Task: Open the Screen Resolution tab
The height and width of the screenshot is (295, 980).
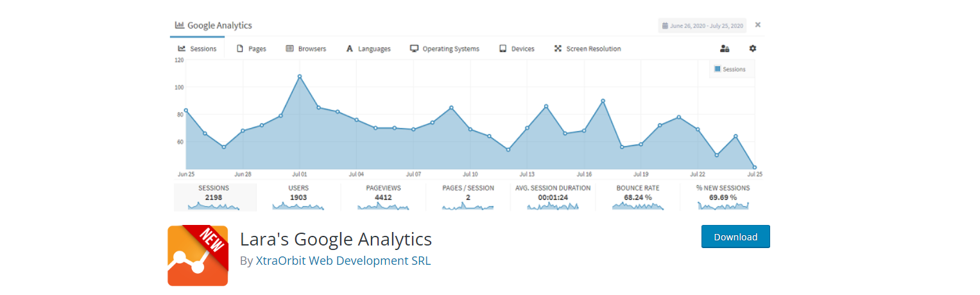Action: click(587, 48)
